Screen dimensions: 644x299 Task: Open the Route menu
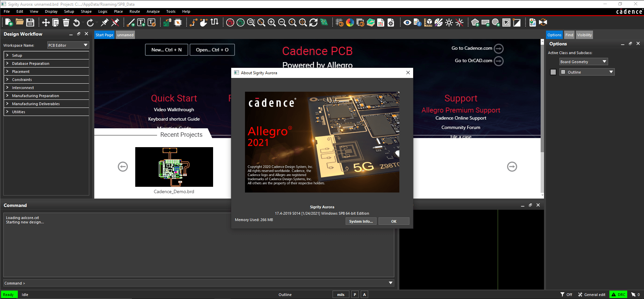(135, 11)
